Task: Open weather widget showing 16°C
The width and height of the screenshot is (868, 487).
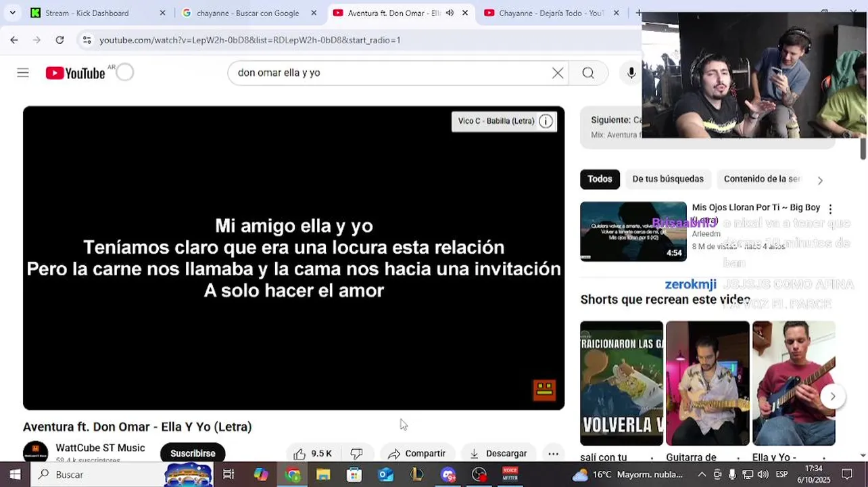Action: (x=627, y=475)
